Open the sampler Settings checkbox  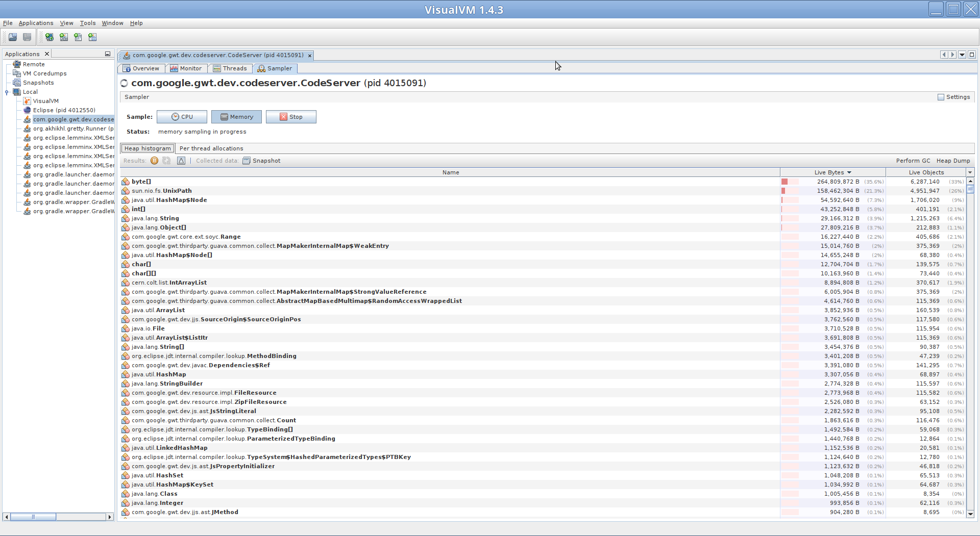click(941, 97)
